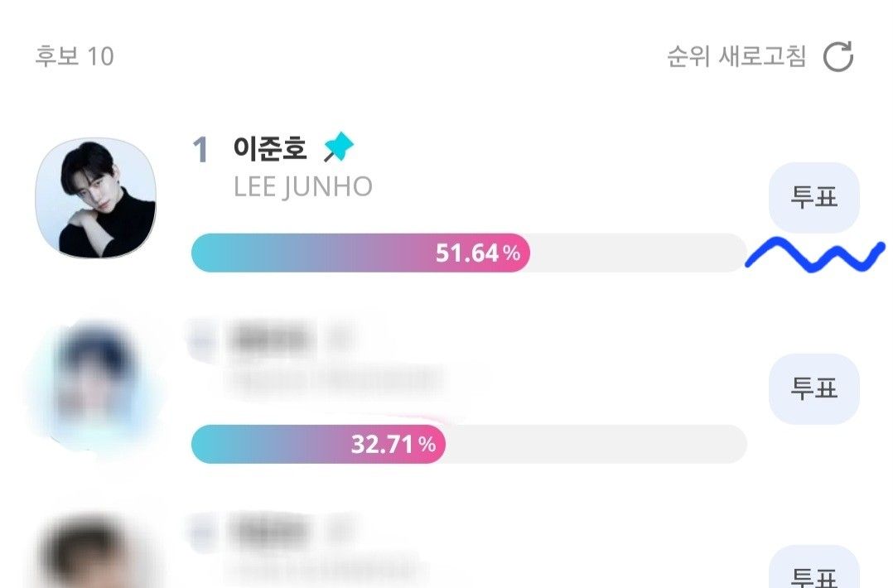The width and height of the screenshot is (893, 588).
Task: Click the 51.64% vote progress bar
Action: [x=360, y=253]
